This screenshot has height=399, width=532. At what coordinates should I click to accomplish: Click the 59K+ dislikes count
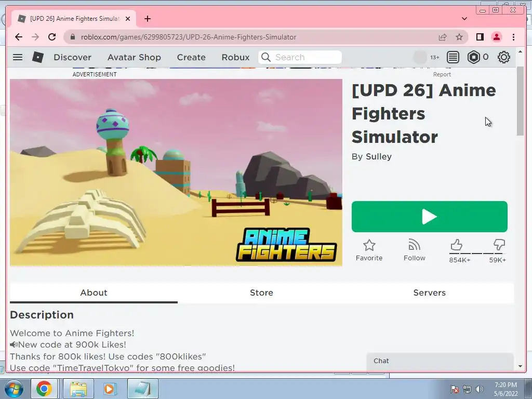(497, 260)
